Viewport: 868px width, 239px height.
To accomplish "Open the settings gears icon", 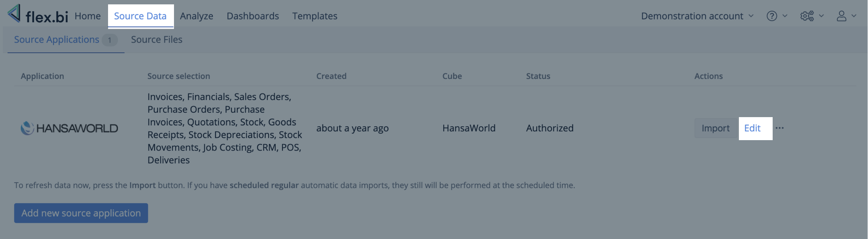I will [x=806, y=16].
